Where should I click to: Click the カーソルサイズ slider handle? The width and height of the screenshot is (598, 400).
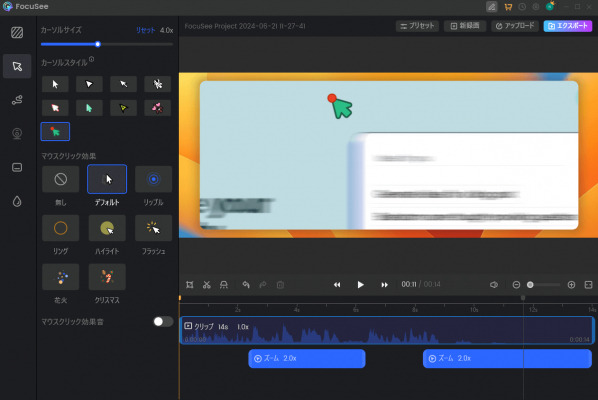pyautogui.click(x=98, y=44)
